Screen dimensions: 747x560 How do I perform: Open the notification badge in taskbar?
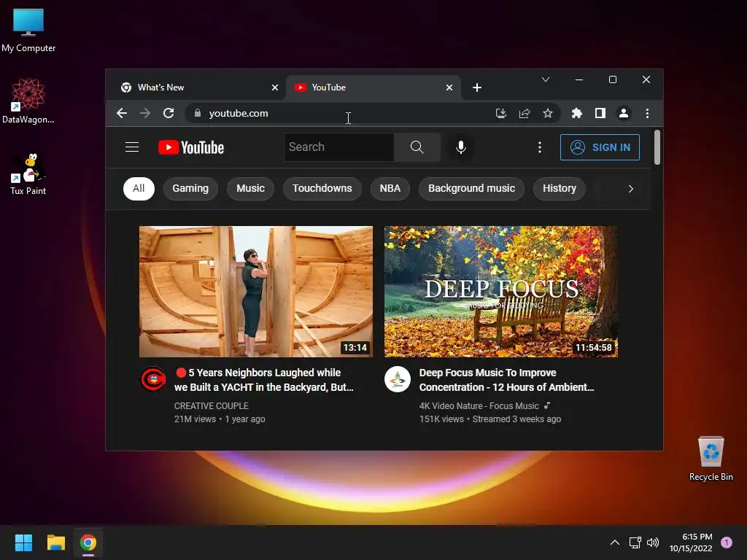tap(727, 542)
